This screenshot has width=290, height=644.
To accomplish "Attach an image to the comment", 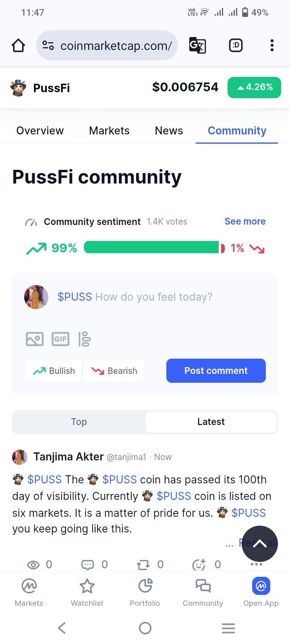I will tap(35, 339).
